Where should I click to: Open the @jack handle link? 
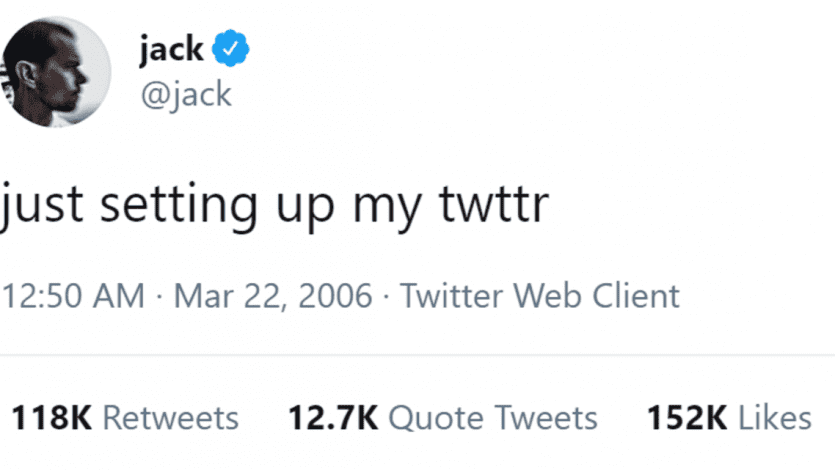pos(185,94)
